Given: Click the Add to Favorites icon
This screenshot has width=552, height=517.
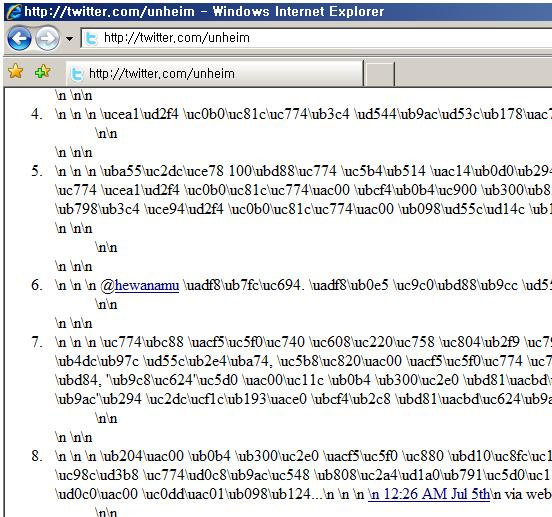Looking at the screenshot, I should pyautogui.click(x=43, y=71).
